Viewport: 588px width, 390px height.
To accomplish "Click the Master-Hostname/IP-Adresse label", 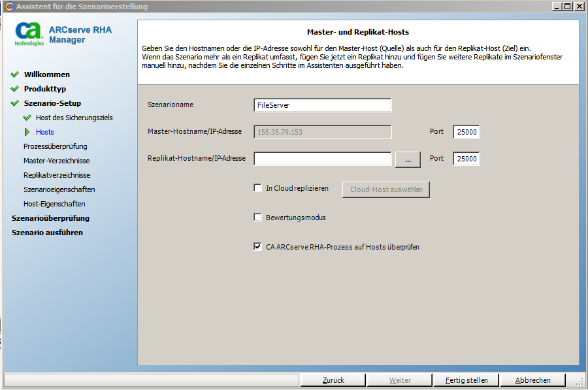I will (195, 131).
